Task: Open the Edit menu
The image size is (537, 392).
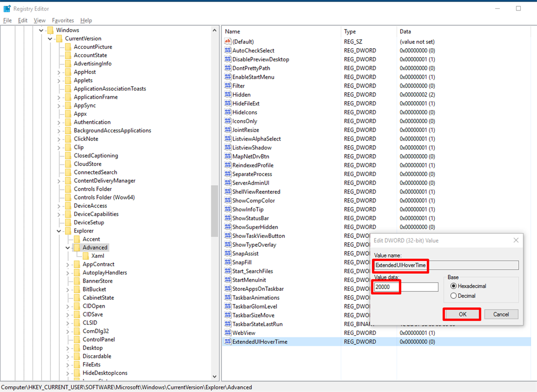Action: click(23, 20)
